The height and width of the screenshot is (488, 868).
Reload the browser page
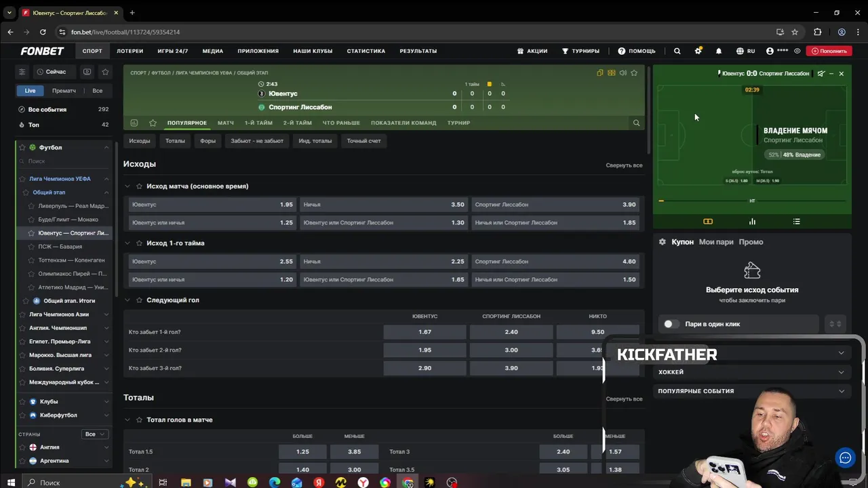point(43,32)
